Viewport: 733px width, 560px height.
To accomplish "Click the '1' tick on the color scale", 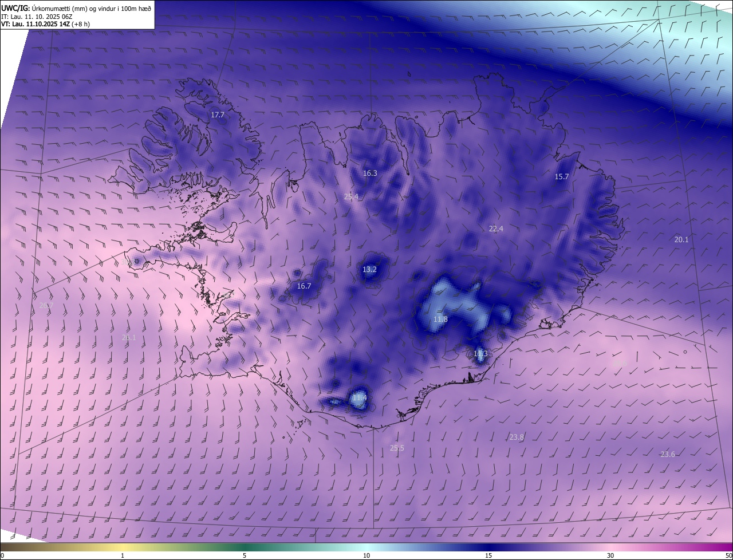I will 123,555.
